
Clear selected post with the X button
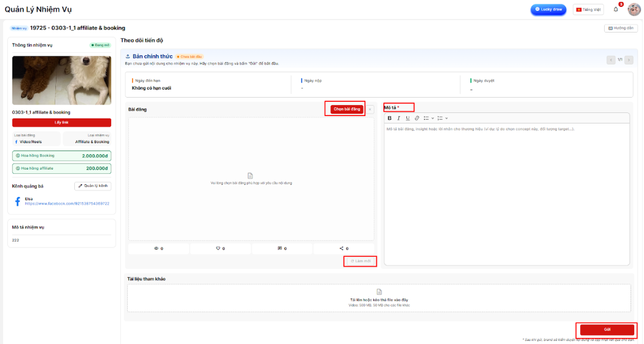coord(370,109)
